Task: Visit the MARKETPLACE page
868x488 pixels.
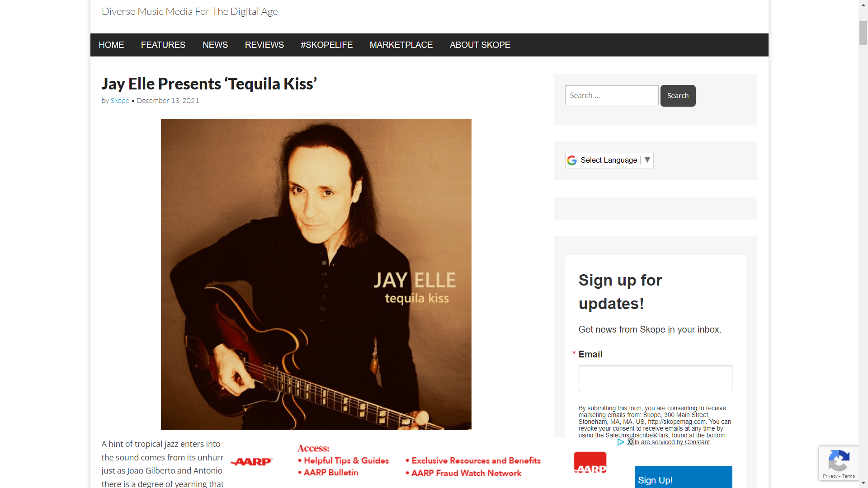Action: coord(401,45)
